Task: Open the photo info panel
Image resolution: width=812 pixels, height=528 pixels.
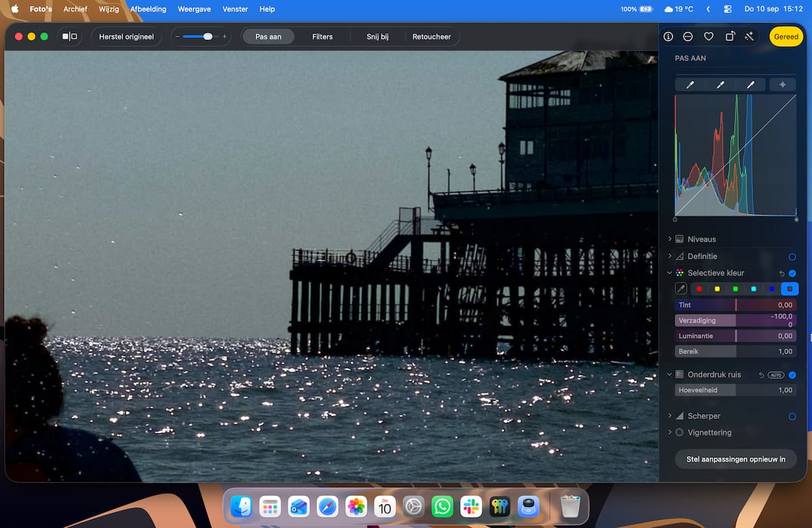Action: 668,37
